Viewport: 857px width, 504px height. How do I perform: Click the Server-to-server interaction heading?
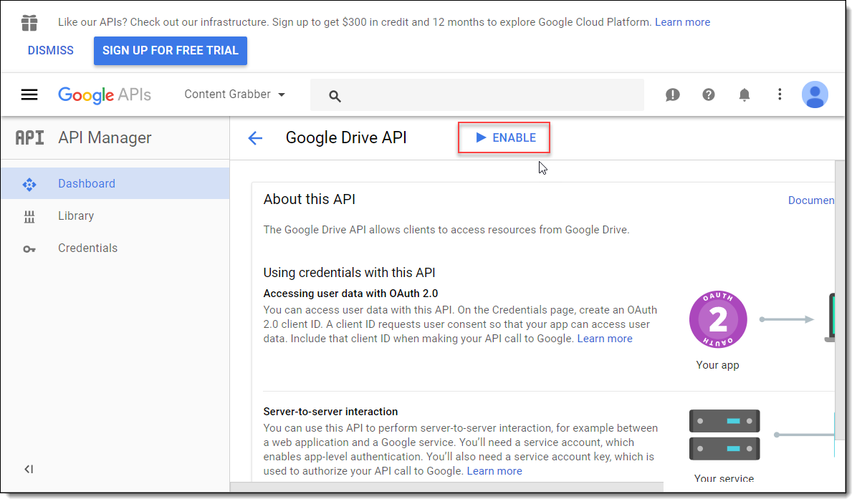[330, 412]
